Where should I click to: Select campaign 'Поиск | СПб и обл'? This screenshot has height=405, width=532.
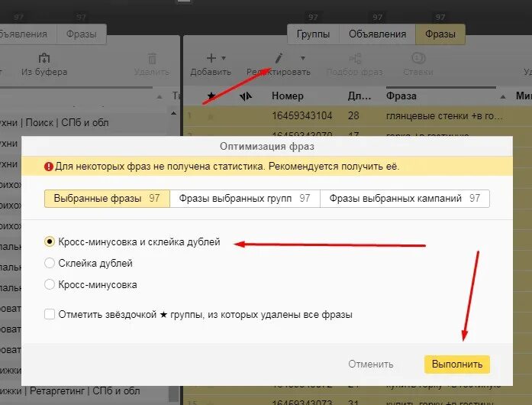click(54, 123)
